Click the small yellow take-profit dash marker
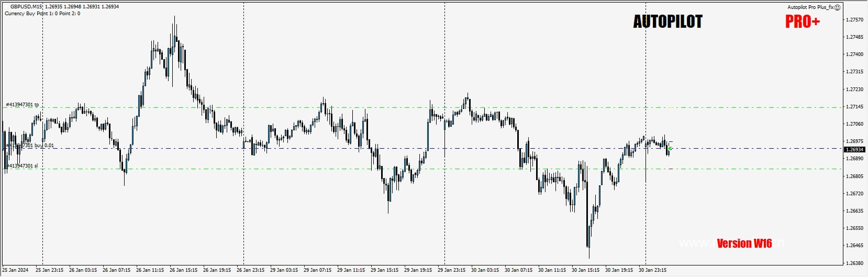The height and width of the screenshot is (277, 868). (671, 107)
